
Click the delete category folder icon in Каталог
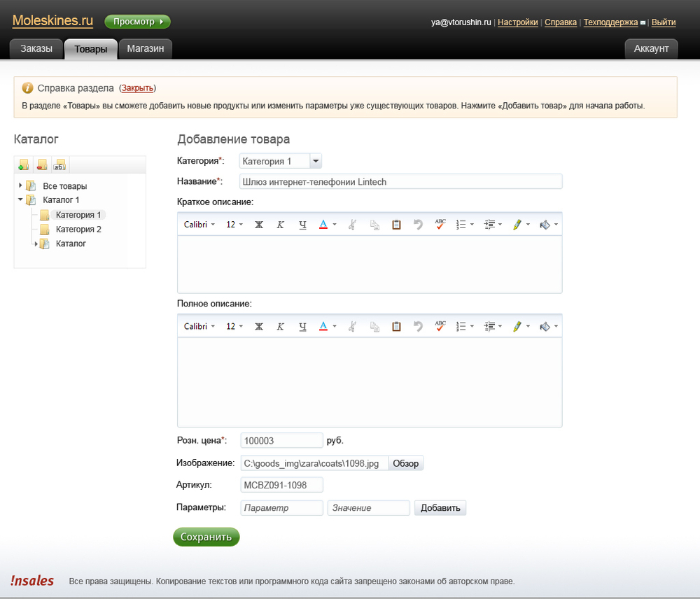pyautogui.click(x=42, y=165)
